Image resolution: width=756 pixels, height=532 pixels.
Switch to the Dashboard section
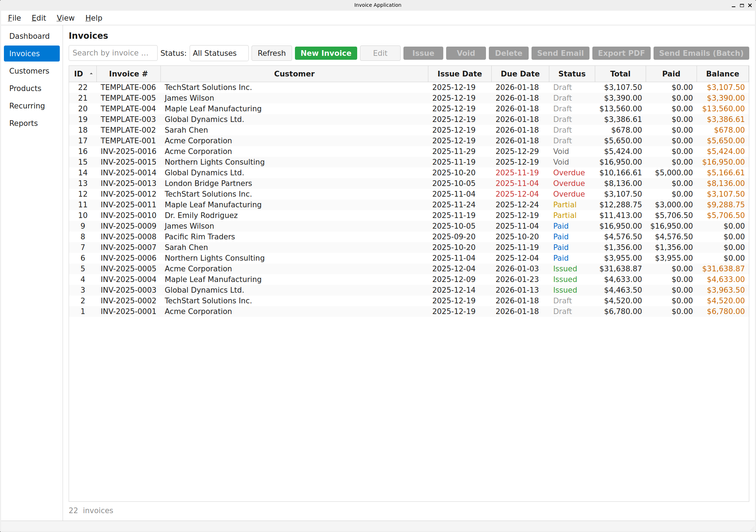[x=30, y=36]
